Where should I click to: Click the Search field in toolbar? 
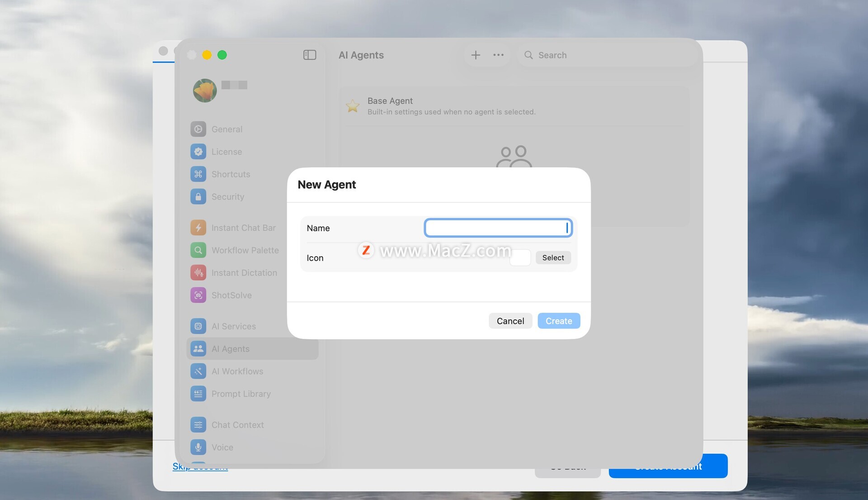click(606, 55)
